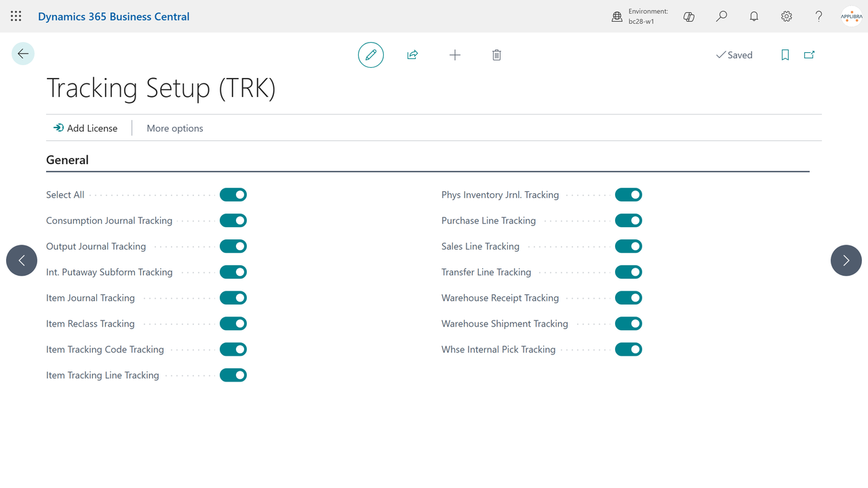Open the app launcher waffle menu
The image size is (868, 488).
[x=16, y=16]
